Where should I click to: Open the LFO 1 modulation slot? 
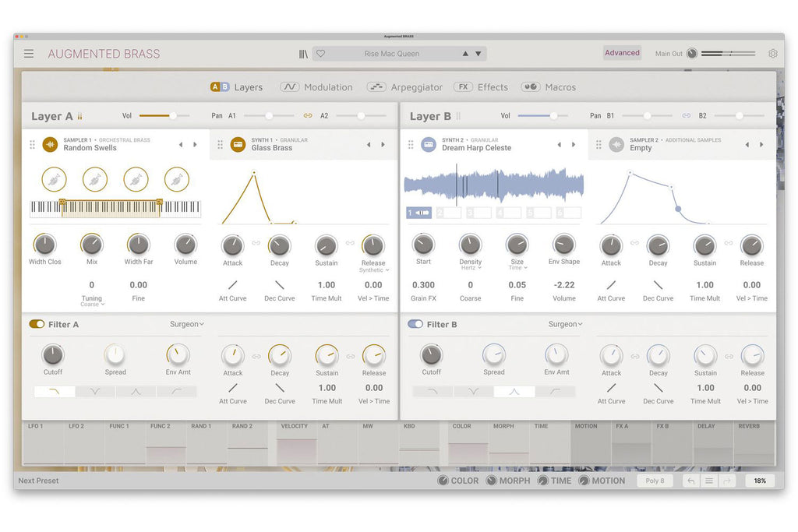(x=44, y=442)
